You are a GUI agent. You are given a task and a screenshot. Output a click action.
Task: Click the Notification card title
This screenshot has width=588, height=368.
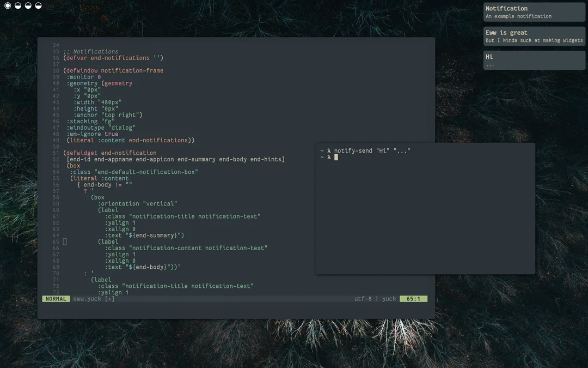click(506, 8)
